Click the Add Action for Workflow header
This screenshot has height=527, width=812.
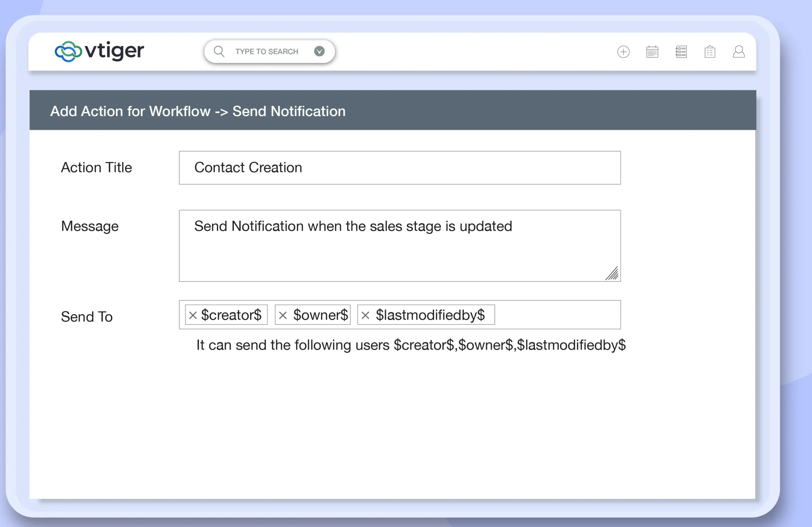pos(198,111)
